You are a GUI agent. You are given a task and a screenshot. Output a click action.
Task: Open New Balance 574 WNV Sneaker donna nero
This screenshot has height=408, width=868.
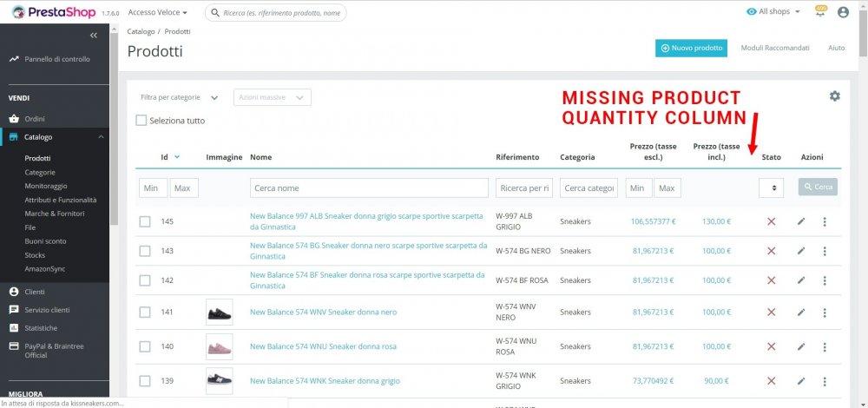[x=323, y=313]
